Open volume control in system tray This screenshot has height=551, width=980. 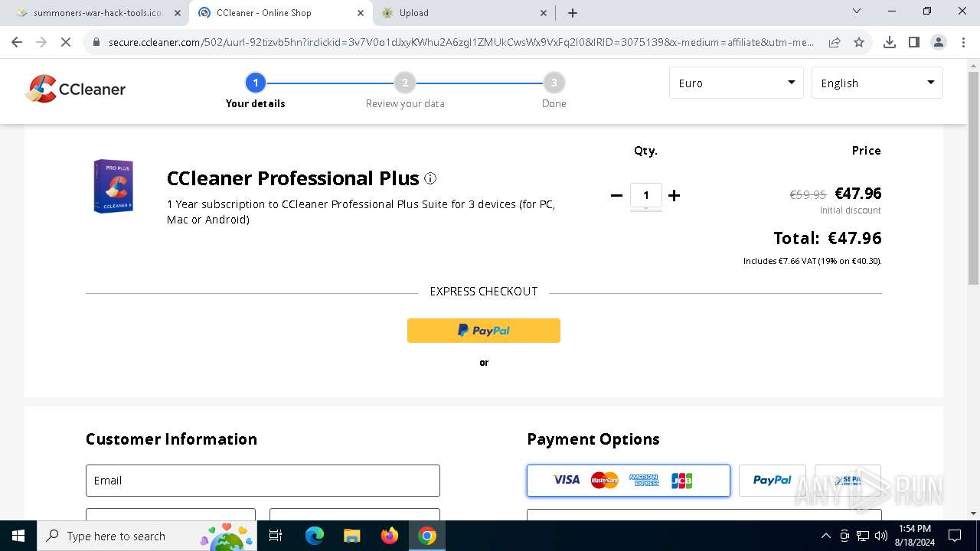[x=881, y=536]
